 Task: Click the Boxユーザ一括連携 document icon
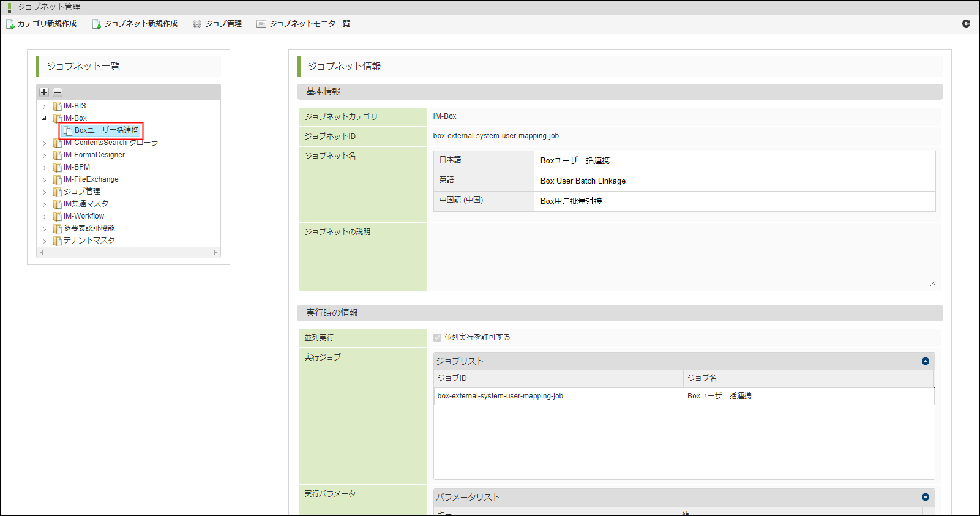coord(68,131)
